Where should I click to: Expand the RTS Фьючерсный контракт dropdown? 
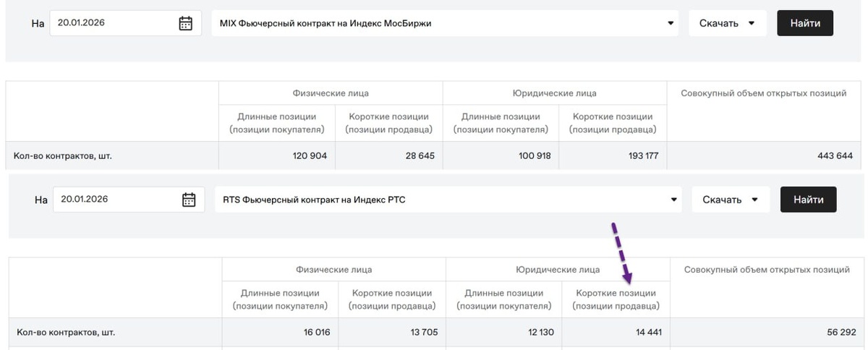click(673, 200)
